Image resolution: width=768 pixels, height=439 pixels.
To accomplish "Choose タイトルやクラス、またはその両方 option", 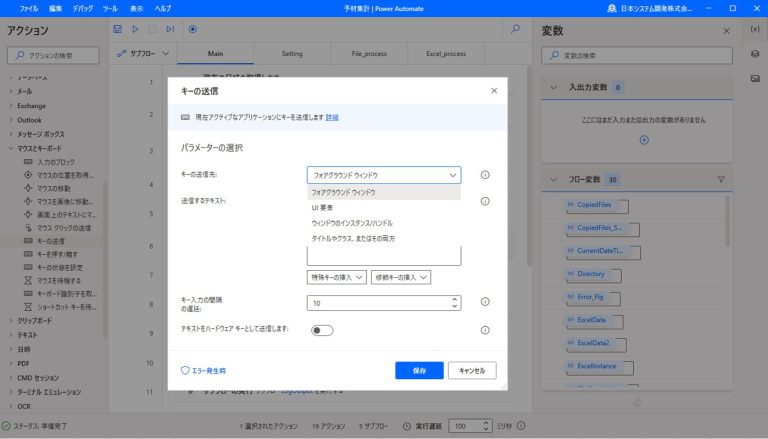I will [384, 239].
